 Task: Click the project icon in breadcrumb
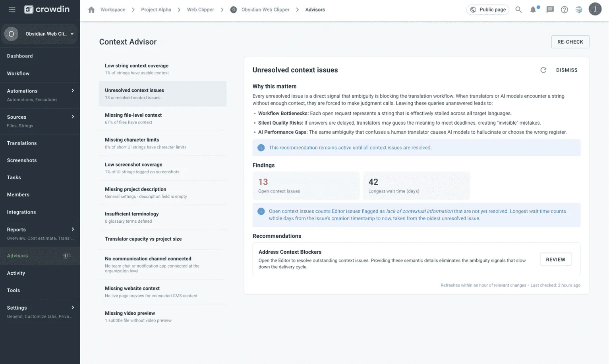[x=234, y=10]
